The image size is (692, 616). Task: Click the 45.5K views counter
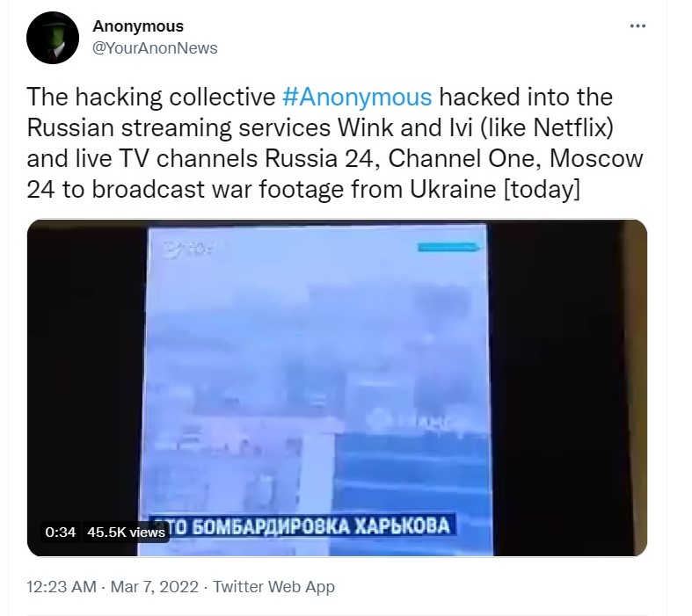126,533
